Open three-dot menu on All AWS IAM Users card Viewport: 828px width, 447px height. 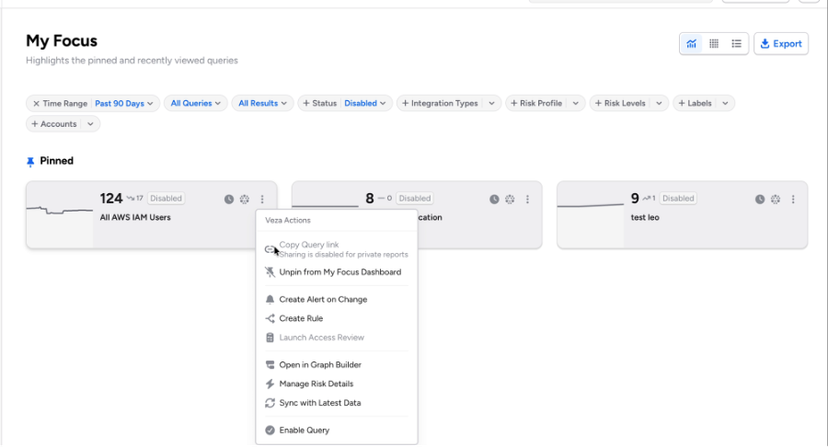[x=262, y=199]
